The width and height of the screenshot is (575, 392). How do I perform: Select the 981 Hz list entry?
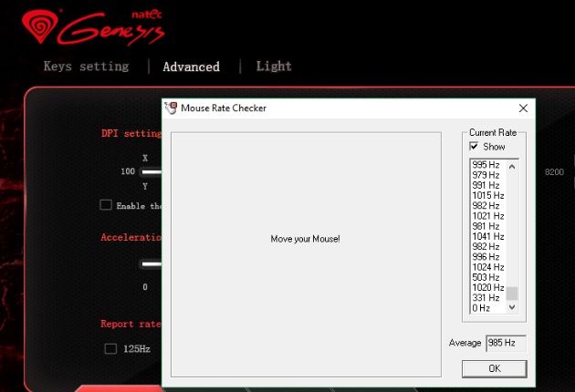486,226
